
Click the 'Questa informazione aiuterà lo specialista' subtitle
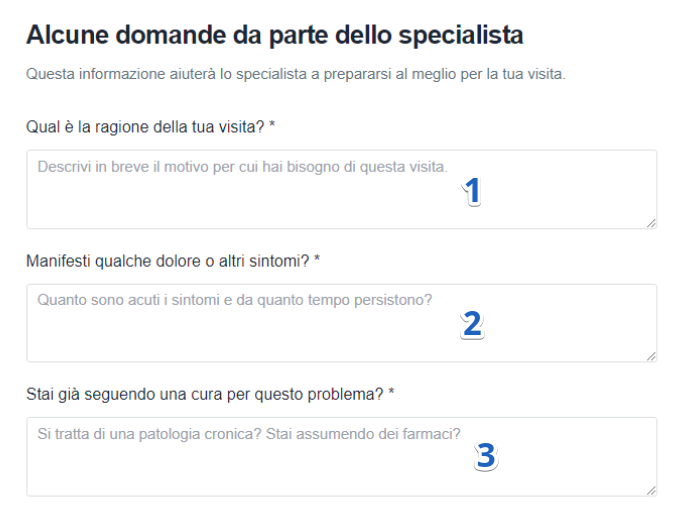[296, 74]
